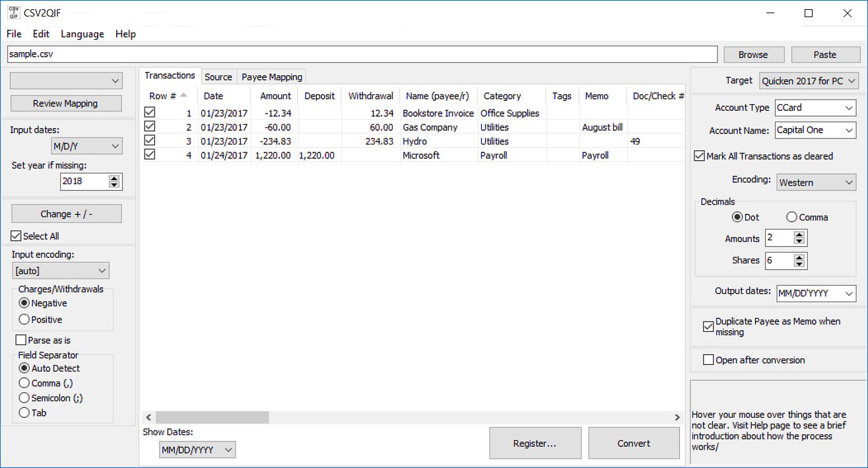
Task: Open the Show Dates MM/DD/YYYY dropdown
Action: tap(197, 450)
